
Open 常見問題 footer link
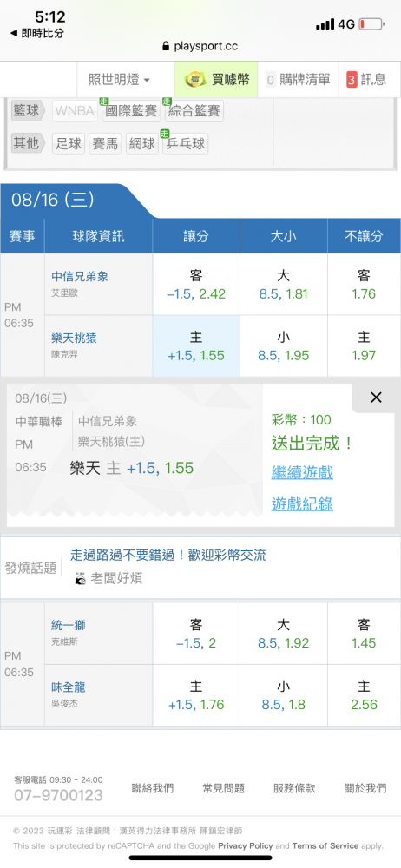click(224, 788)
